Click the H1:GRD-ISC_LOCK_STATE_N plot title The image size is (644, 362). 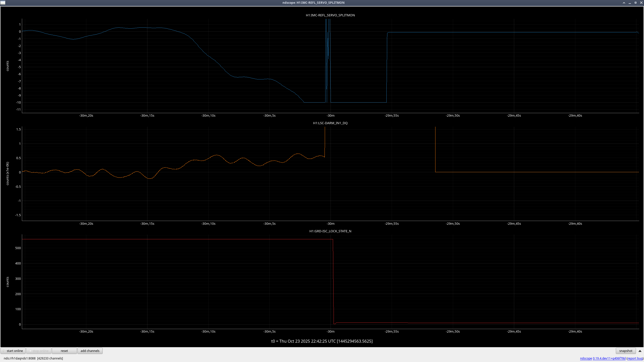(x=330, y=231)
